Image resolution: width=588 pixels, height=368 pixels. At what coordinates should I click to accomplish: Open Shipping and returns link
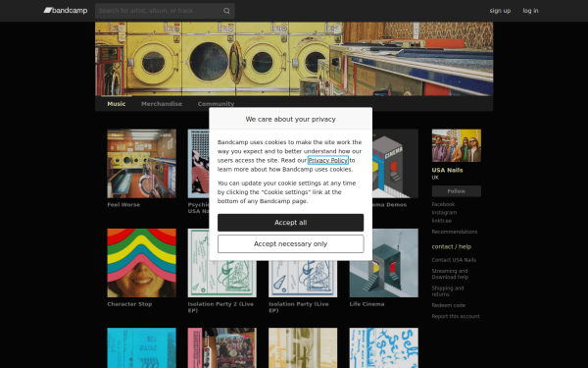click(x=448, y=291)
